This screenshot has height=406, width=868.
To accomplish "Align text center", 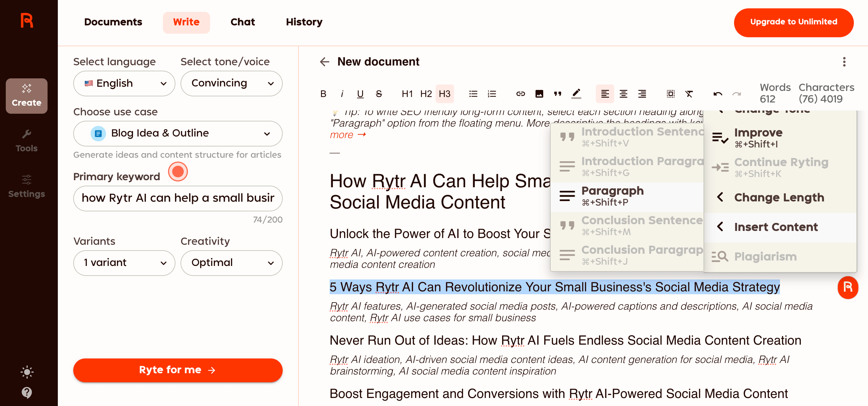I will coord(623,94).
